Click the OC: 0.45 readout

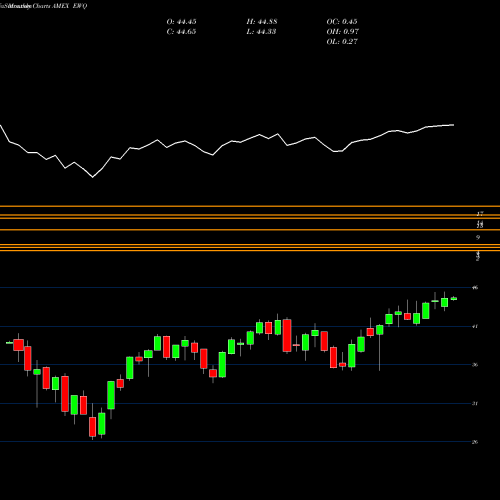[x=342, y=22]
